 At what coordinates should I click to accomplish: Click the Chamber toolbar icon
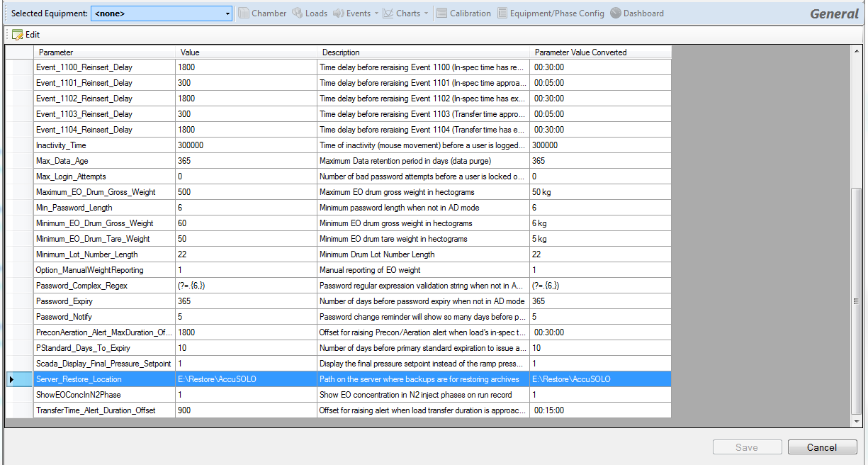244,13
